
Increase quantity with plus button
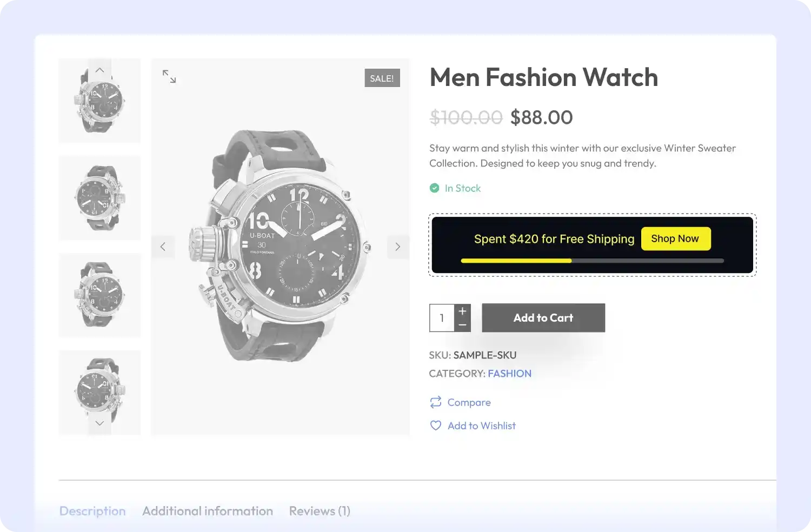(x=462, y=311)
